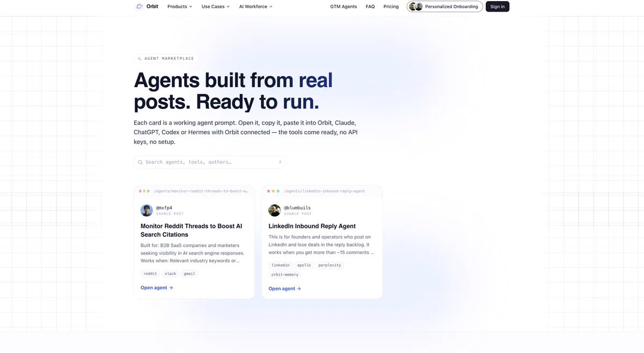Focus the search agents input field
644x353 pixels.
click(x=209, y=162)
